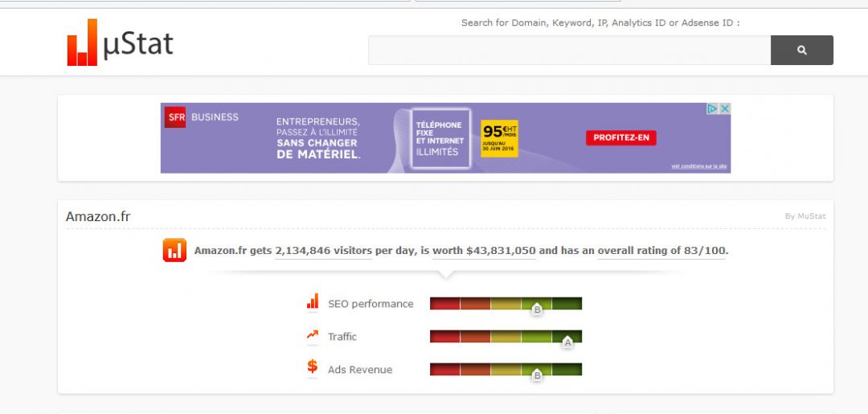Image resolution: width=868 pixels, height=414 pixels.
Task: Open the SFR Business logo in ad
Action: click(x=202, y=117)
